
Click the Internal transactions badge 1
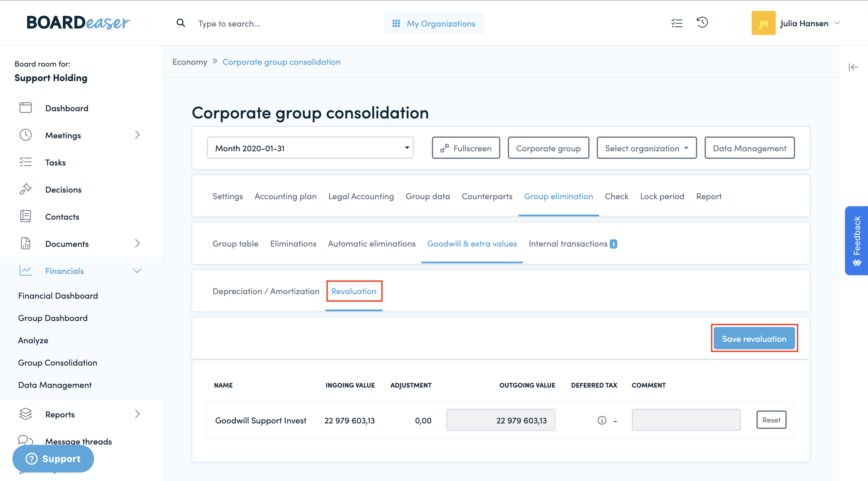point(613,244)
